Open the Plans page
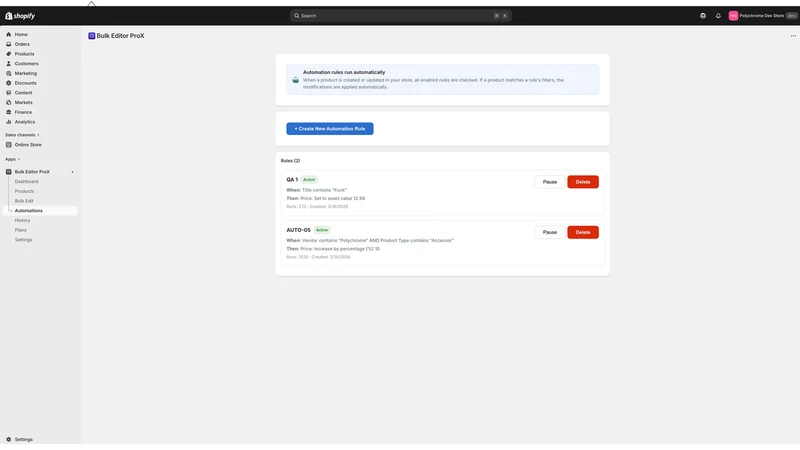 20,230
